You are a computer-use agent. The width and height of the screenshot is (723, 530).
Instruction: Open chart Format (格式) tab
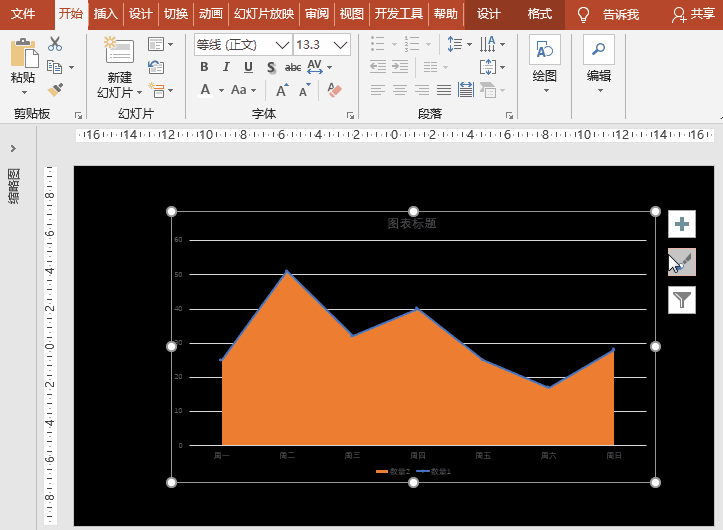tap(539, 14)
